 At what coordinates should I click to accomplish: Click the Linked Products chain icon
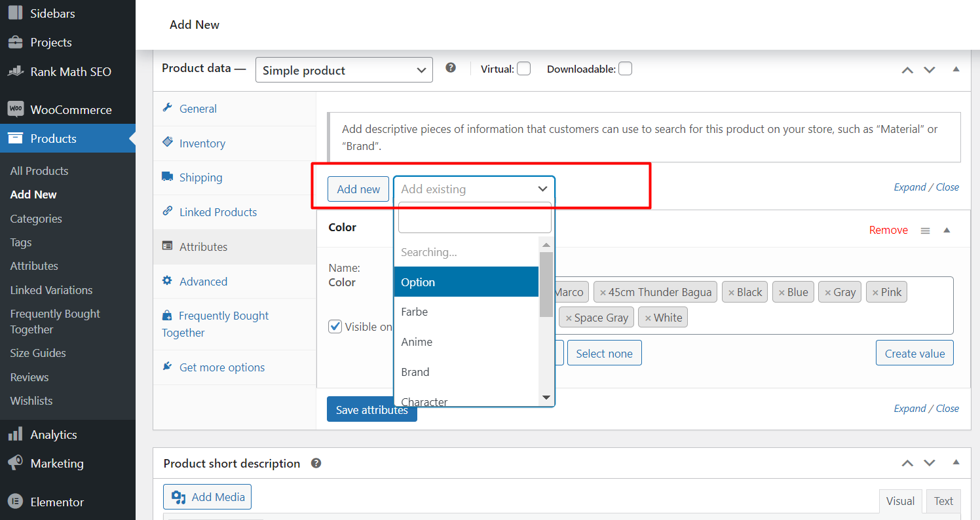tap(167, 212)
